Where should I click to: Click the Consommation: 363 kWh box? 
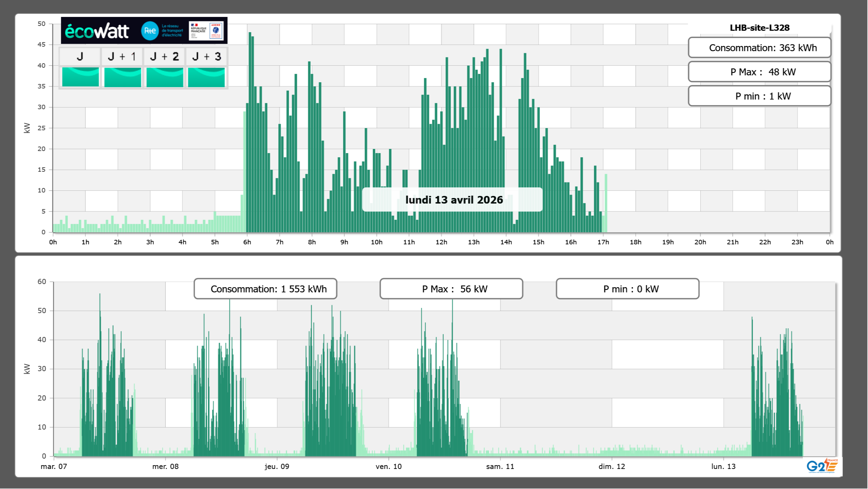pyautogui.click(x=759, y=48)
